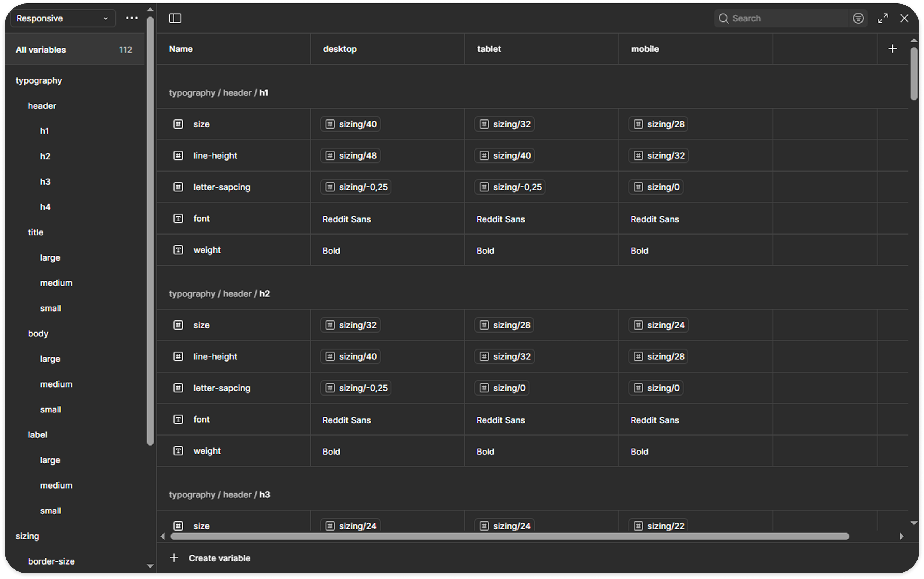Screen dimensions: 924x579
Task: Open the Responsive collection dropdown
Action: [63, 18]
